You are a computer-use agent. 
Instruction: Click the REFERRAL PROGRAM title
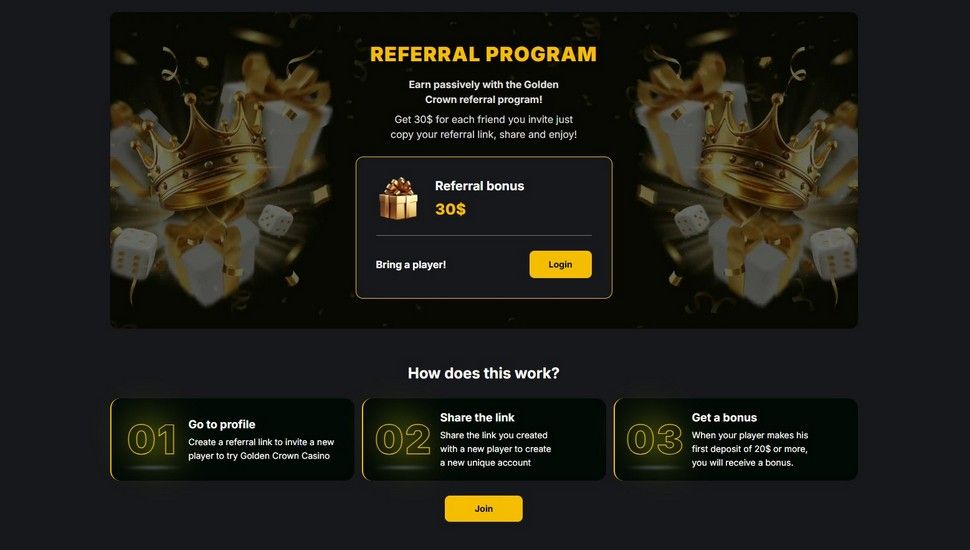tap(483, 54)
